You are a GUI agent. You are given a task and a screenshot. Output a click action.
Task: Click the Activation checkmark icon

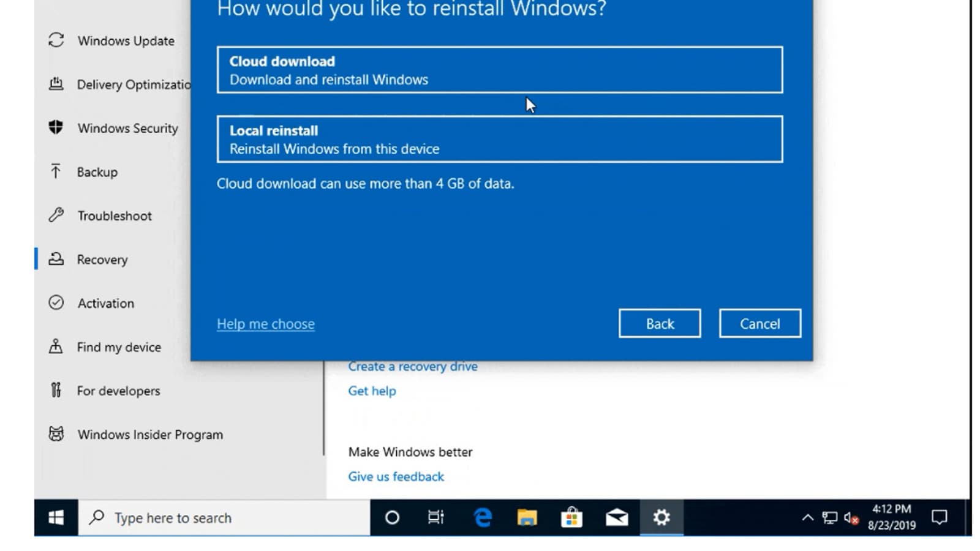pos(56,302)
